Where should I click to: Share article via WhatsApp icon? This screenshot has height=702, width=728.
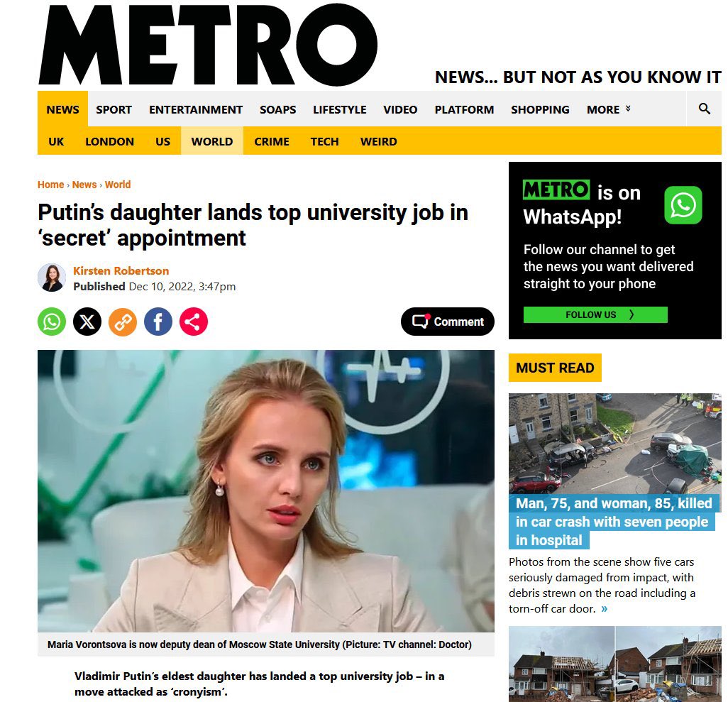[x=52, y=322]
